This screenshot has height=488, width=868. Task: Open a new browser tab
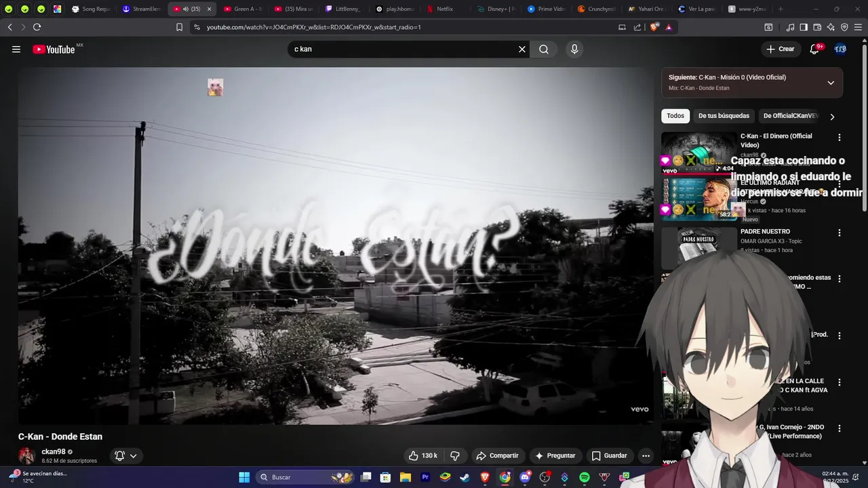(x=781, y=9)
